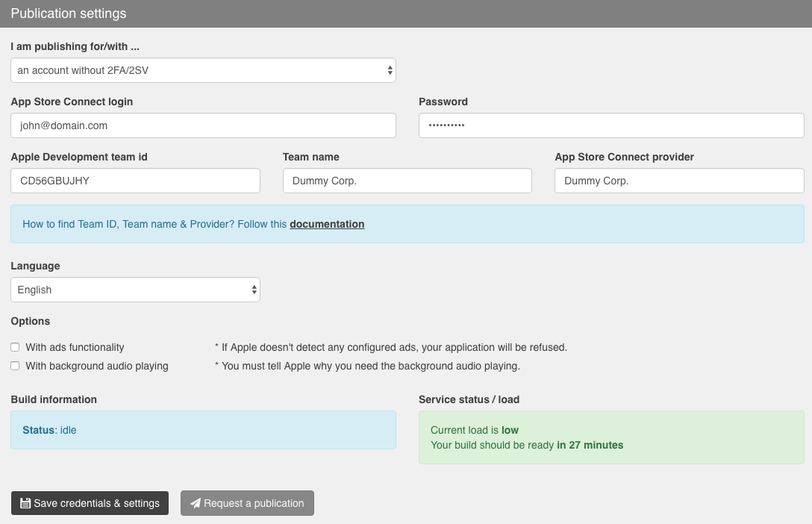This screenshot has width=812, height=524.
Task: Open the publishing account type dropdown
Action: [x=203, y=70]
